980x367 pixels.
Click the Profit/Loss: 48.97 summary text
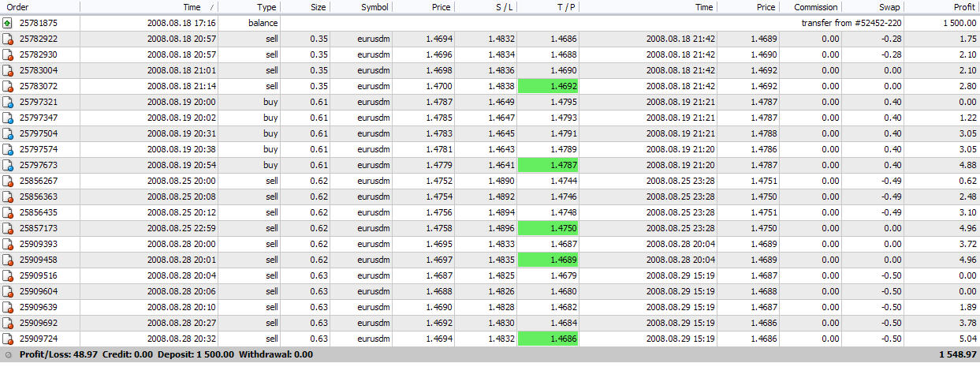pos(58,355)
